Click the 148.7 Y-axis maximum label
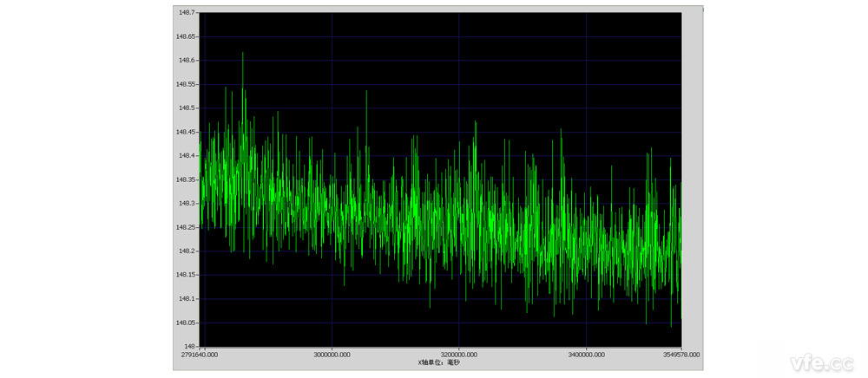 pyautogui.click(x=187, y=13)
